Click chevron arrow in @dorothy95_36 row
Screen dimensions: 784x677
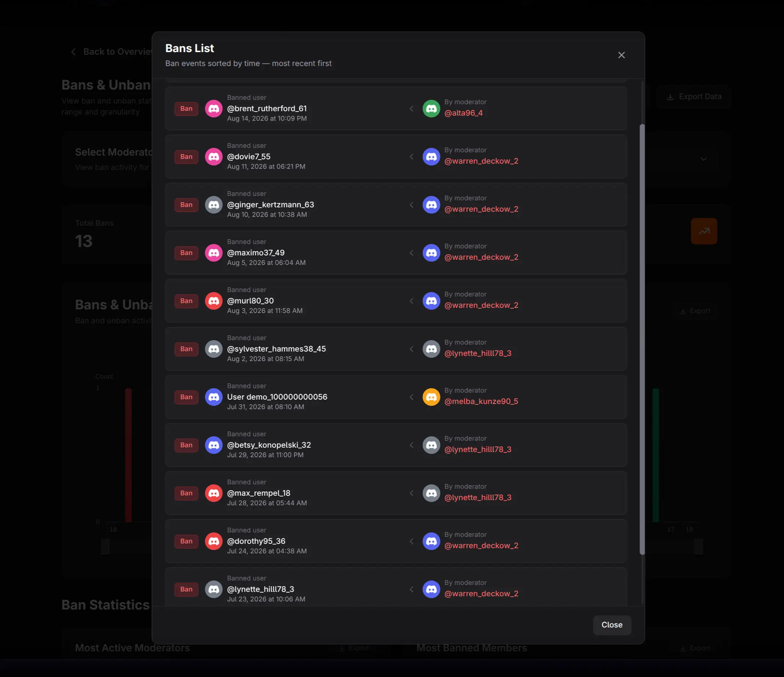tap(411, 541)
